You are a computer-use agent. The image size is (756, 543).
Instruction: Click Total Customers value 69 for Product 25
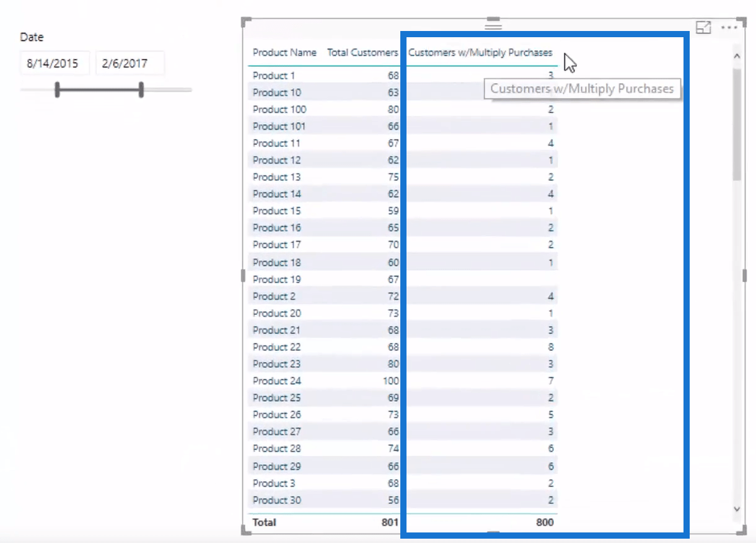(393, 398)
